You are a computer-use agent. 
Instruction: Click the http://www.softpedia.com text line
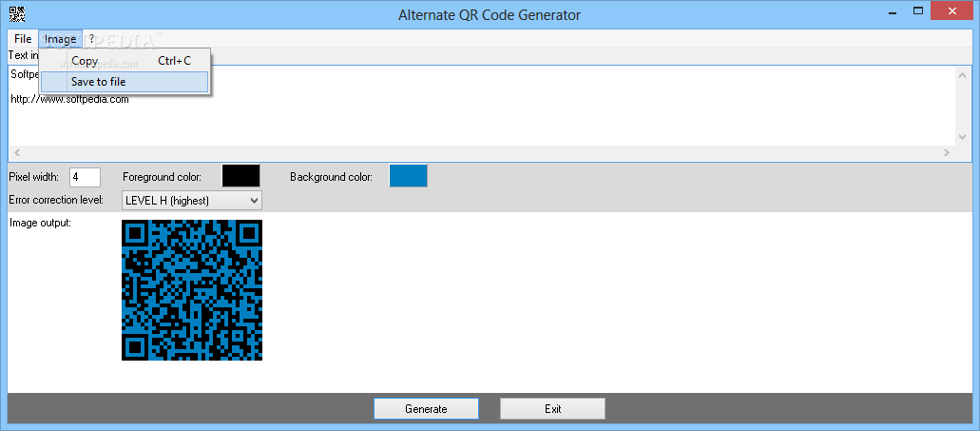click(69, 99)
